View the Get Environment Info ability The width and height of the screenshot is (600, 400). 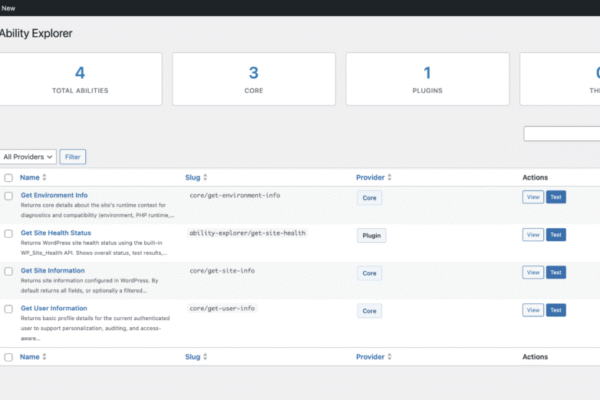[x=533, y=197]
